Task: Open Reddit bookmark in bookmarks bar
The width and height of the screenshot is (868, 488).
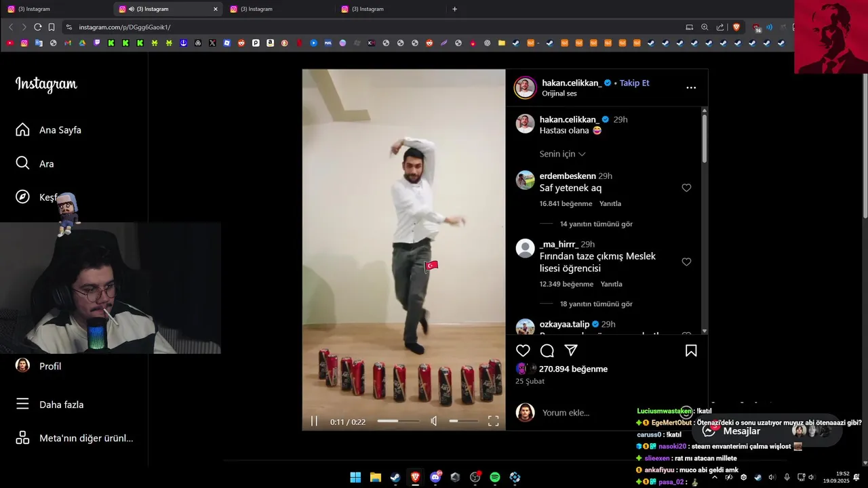Action: pyautogui.click(x=241, y=43)
